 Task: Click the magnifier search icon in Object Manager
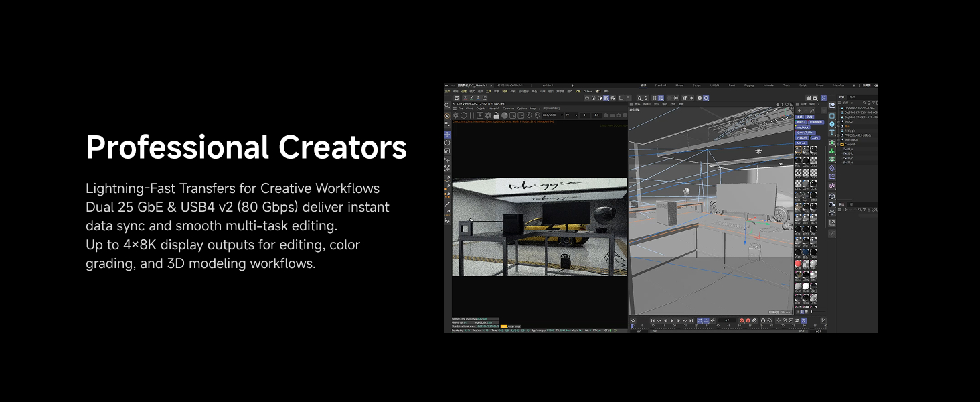[864, 103]
